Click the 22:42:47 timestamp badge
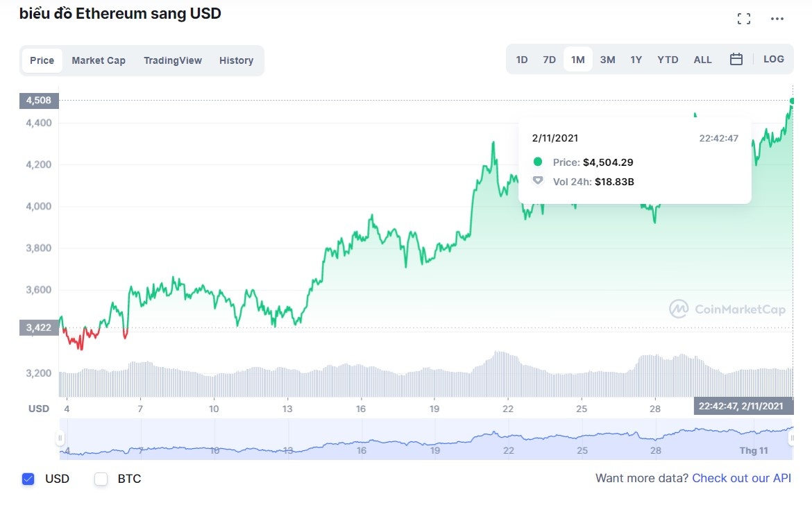The height and width of the screenshot is (512, 812). [741, 404]
